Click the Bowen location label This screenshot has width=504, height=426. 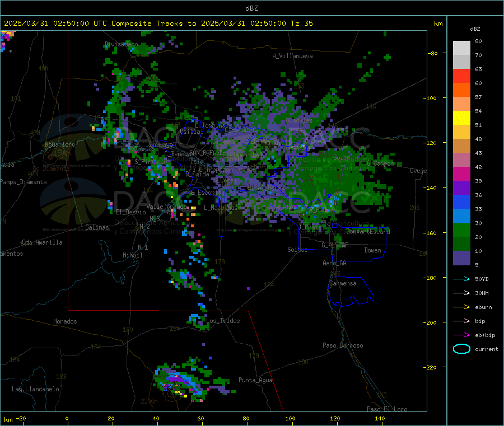(x=372, y=250)
